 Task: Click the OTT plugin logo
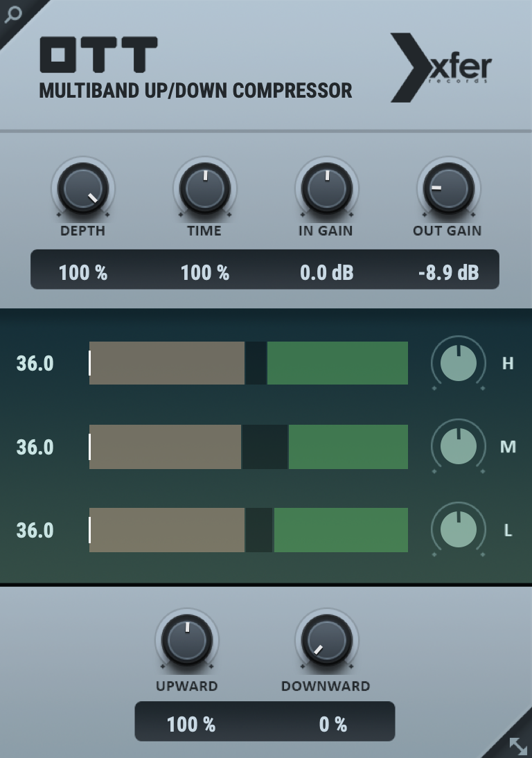click(98, 55)
